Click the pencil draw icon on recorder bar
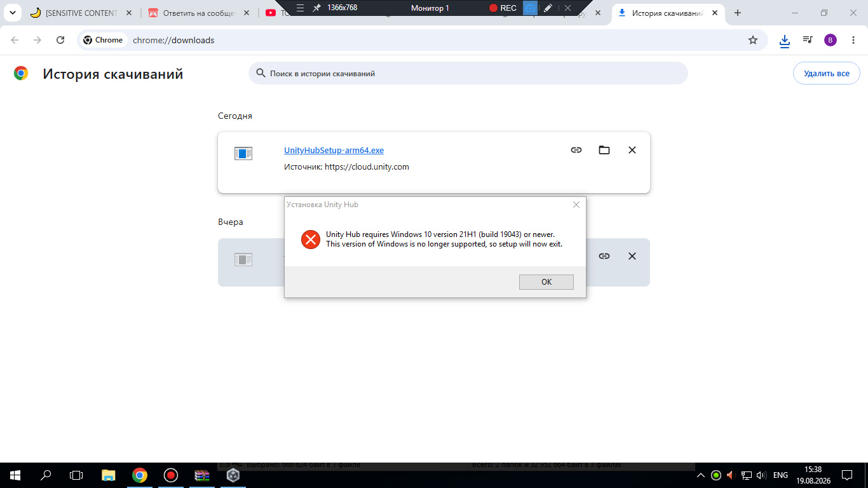868x488 pixels. 548,8
